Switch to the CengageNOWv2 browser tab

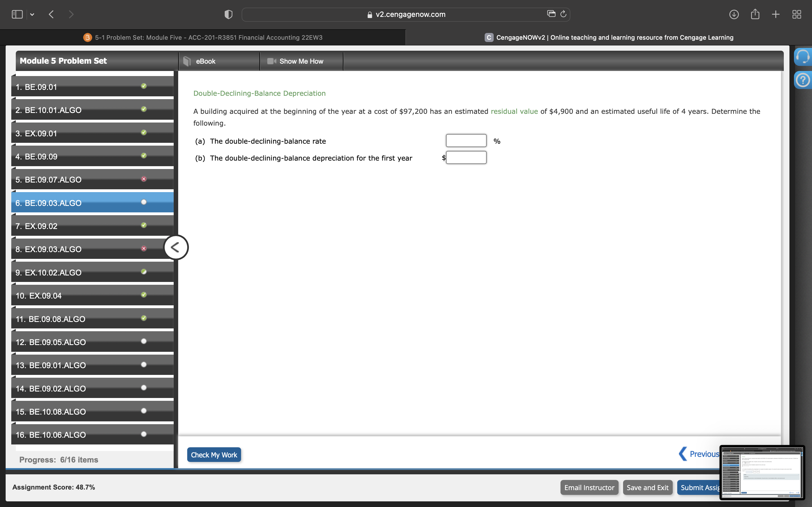pos(607,37)
